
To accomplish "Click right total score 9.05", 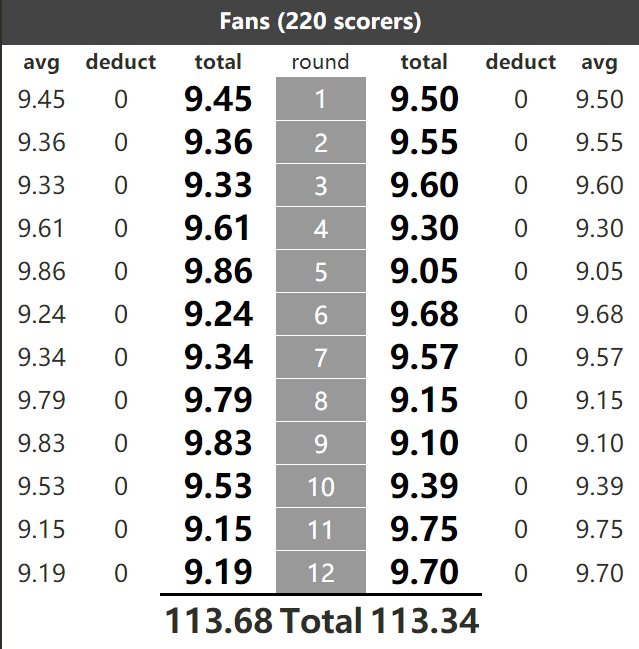I will click(424, 271).
